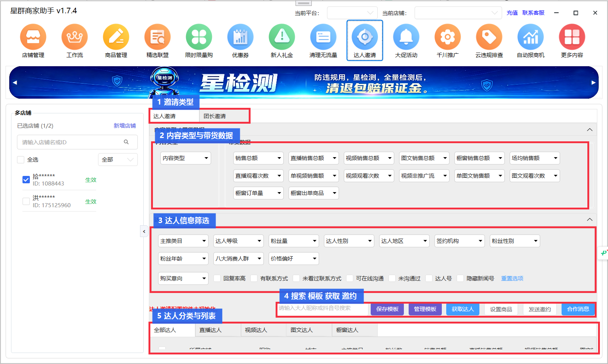Check the store 洪****** checkbox
Image resolution: width=608 pixels, height=364 pixels.
pos(26,201)
